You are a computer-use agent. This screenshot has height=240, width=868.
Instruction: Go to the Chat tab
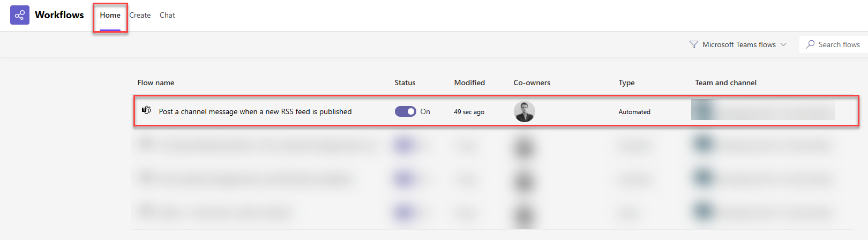click(167, 16)
